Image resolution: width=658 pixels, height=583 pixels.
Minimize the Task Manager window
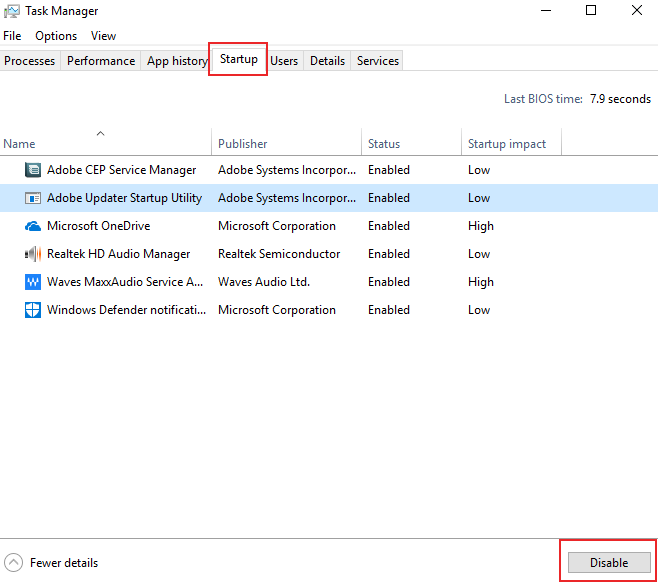point(546,10)
